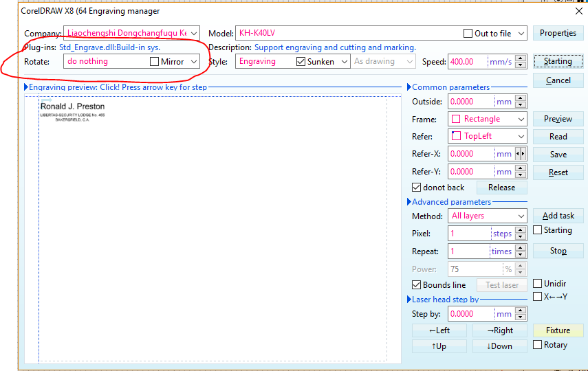
Task: Click the Properties button
Action: [x=558, y=33]
